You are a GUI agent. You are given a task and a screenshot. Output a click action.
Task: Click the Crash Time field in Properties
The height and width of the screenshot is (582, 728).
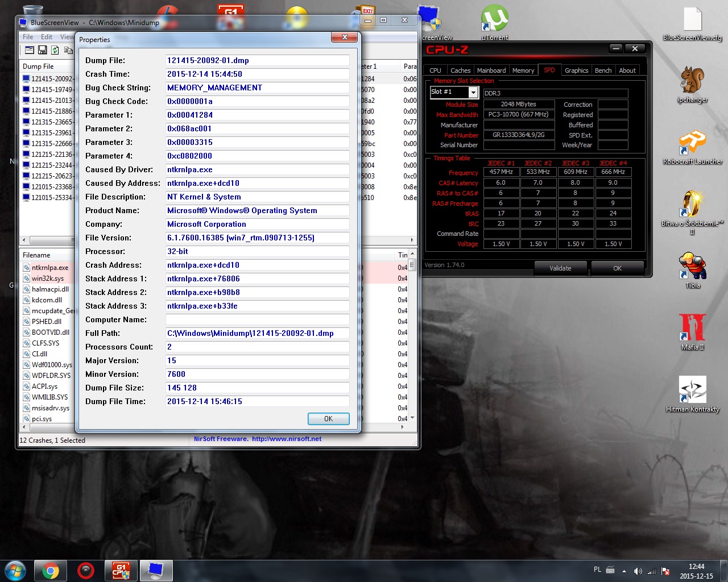(257, 74)
